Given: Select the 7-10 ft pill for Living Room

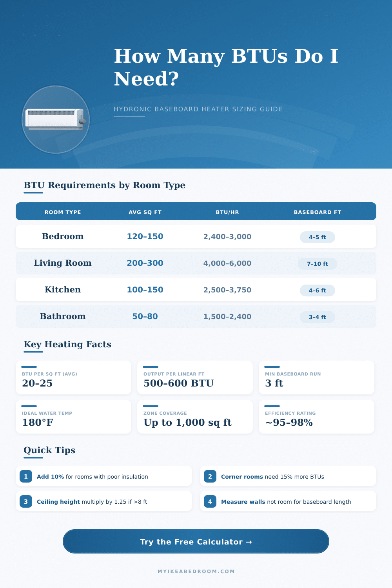Looking at the screenshot, I should point(318,263).
